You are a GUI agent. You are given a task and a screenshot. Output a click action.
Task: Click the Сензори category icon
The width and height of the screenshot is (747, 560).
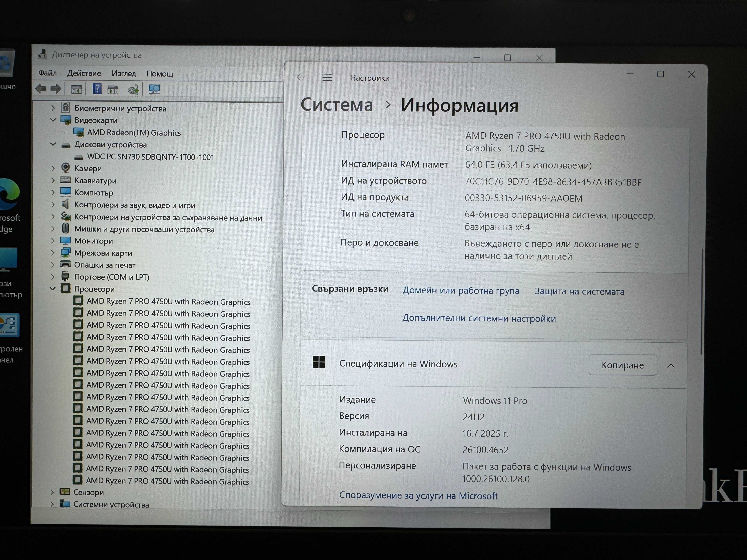tap(64, 492)
